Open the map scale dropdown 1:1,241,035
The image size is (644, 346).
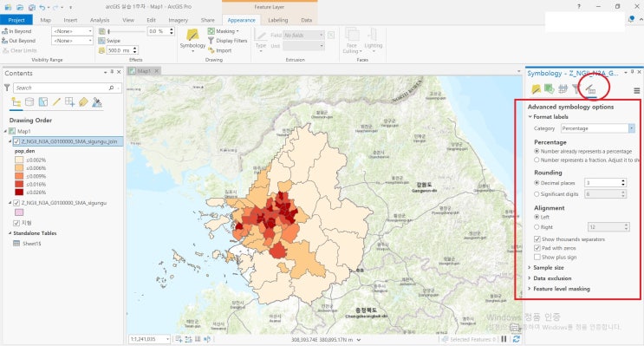[167, 339]
